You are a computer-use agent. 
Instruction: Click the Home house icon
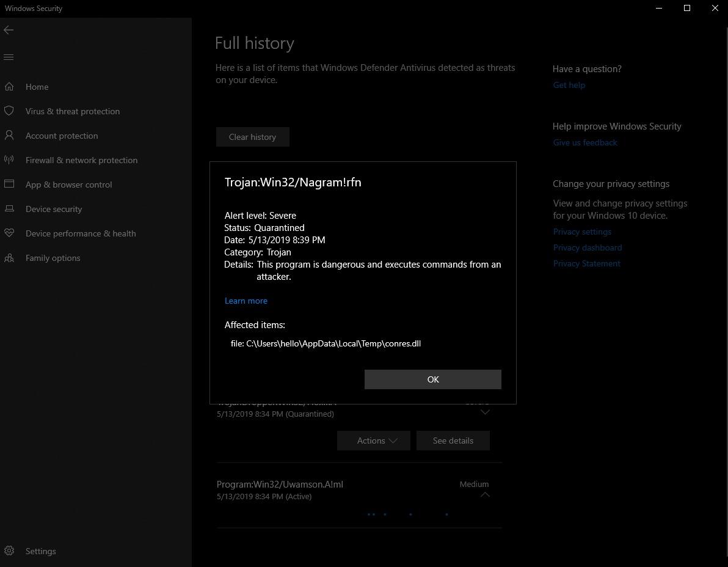[9, 87]
